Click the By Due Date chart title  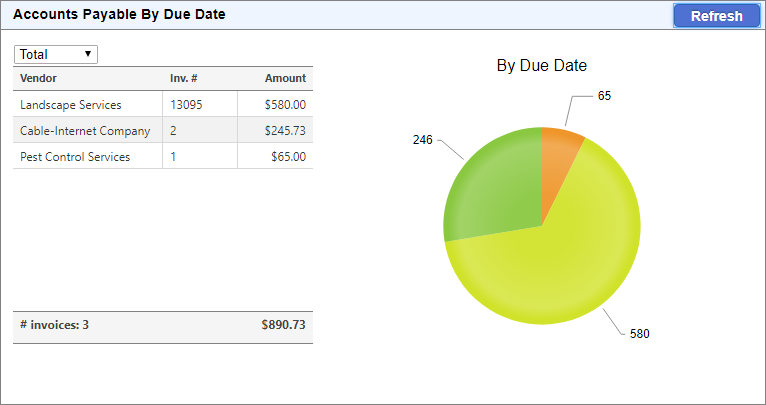click(x=541, y=66)
